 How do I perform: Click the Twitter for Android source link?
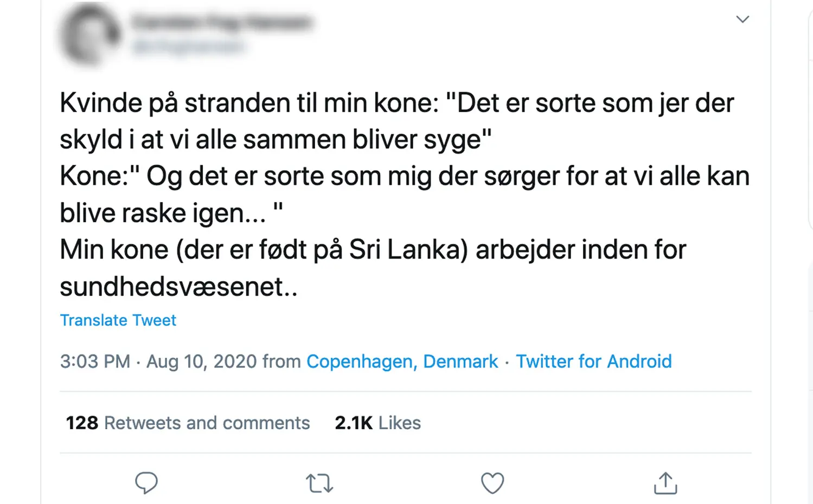tap(593, 361)
